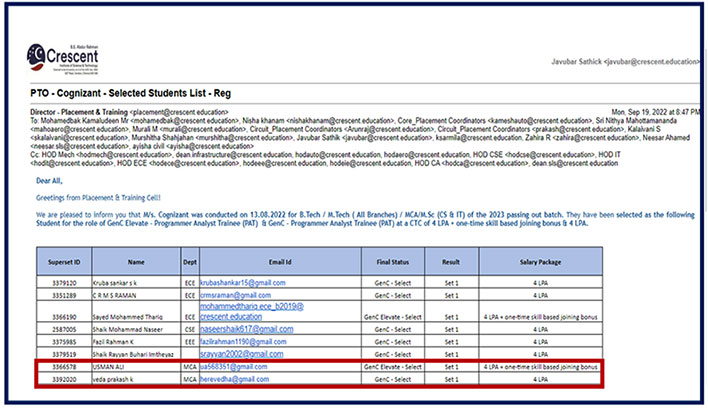The image size is (708, 409).
Task: Select the veda prakash k name cell
Action: [x=114, y=380]
